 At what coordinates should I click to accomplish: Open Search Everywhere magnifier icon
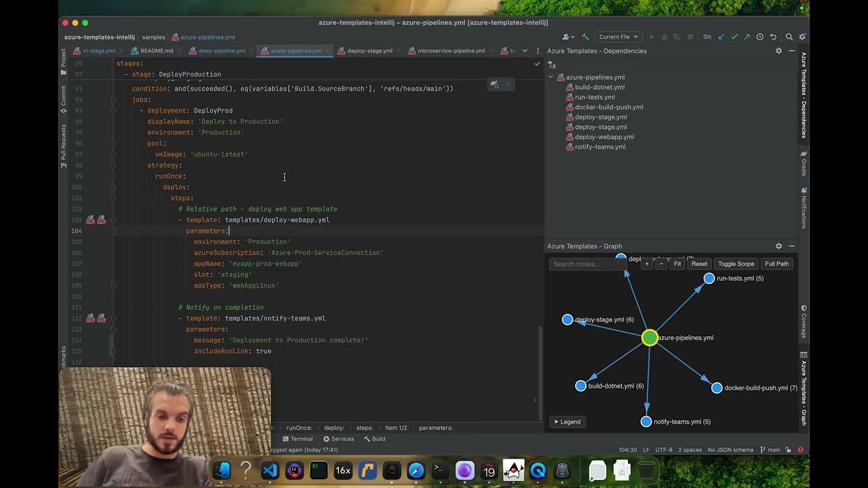click(789, 37)
